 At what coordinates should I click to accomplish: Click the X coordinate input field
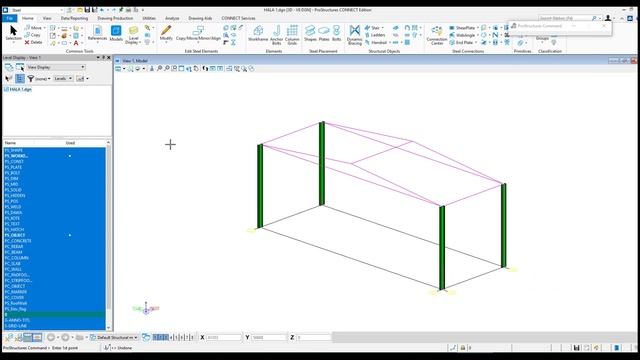click(224, 338)
